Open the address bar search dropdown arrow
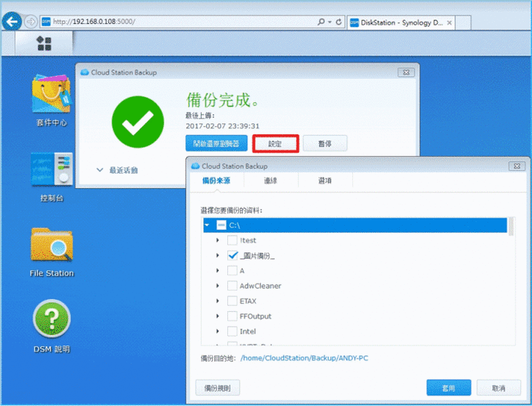Viewport: 532px width, 406px height. [330, 23]
